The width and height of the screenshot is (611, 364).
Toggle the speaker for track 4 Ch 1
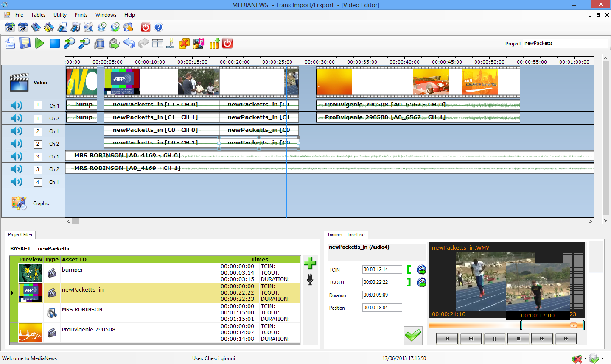point(16,182)
